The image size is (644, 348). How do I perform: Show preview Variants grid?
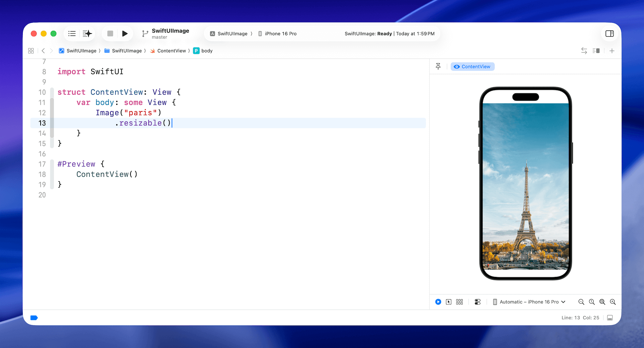coord(460,302)
